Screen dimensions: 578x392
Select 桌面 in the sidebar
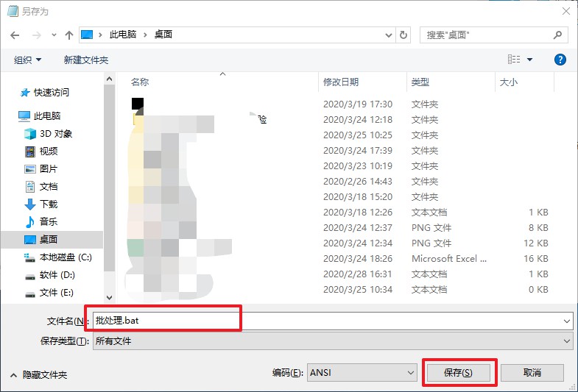click(x=52, y=240)
